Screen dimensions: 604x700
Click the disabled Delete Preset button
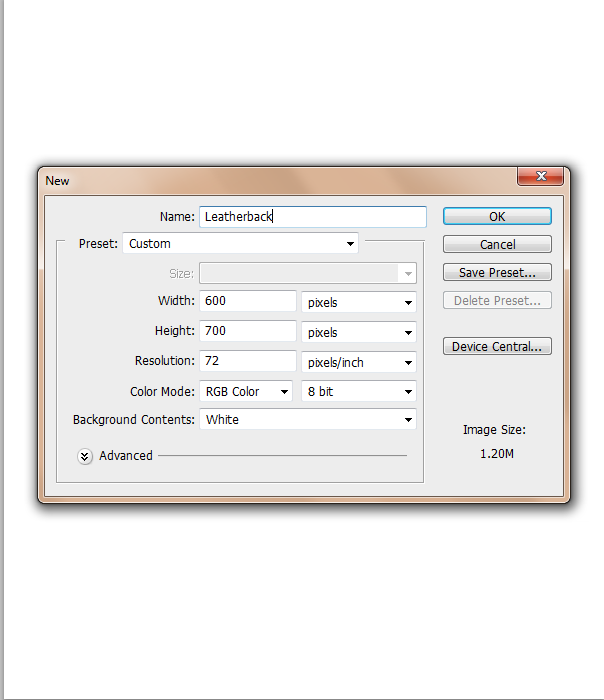pos(497,300)
